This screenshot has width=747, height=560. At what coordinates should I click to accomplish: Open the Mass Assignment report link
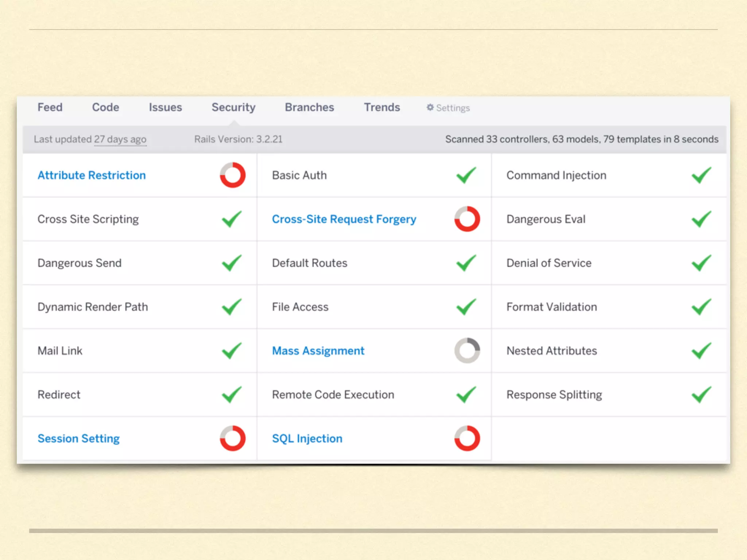click(x=318, y=351)
